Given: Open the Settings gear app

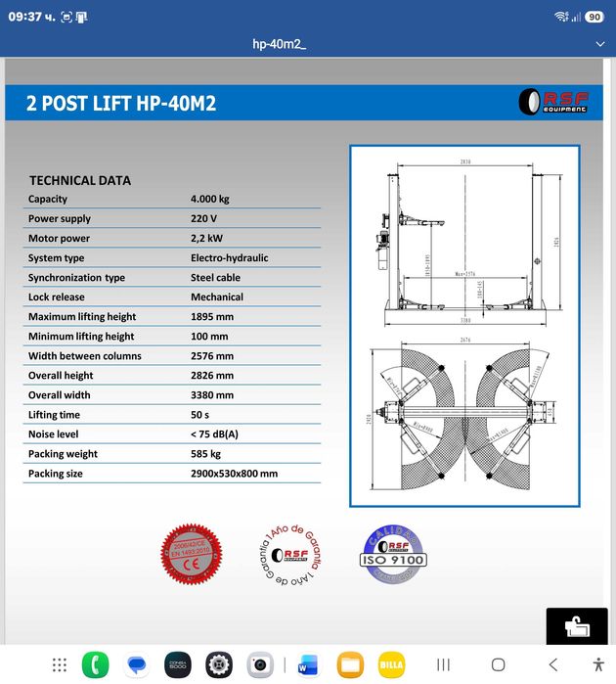Looking at the screenshot, I should [219, 664].
